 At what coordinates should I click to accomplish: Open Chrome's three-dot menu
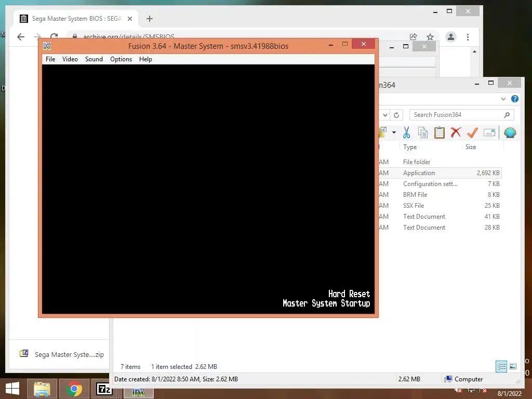click(x=468, y=37)
